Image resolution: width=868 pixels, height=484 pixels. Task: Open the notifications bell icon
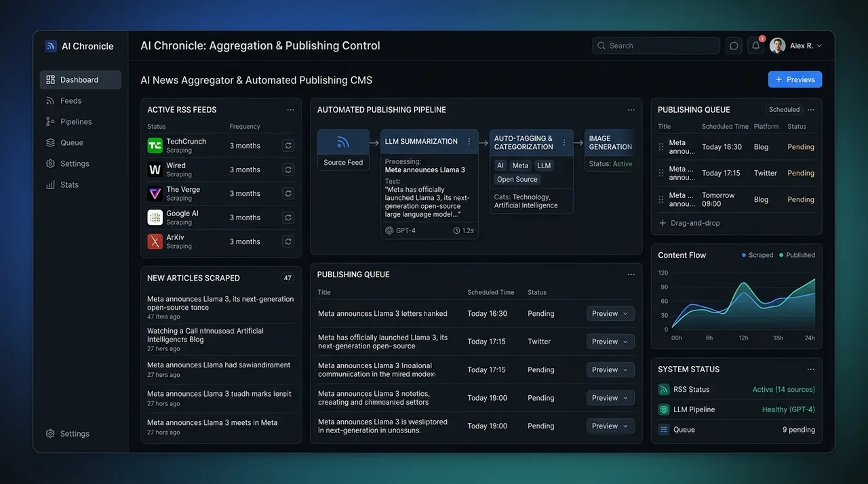coord(755,45)
